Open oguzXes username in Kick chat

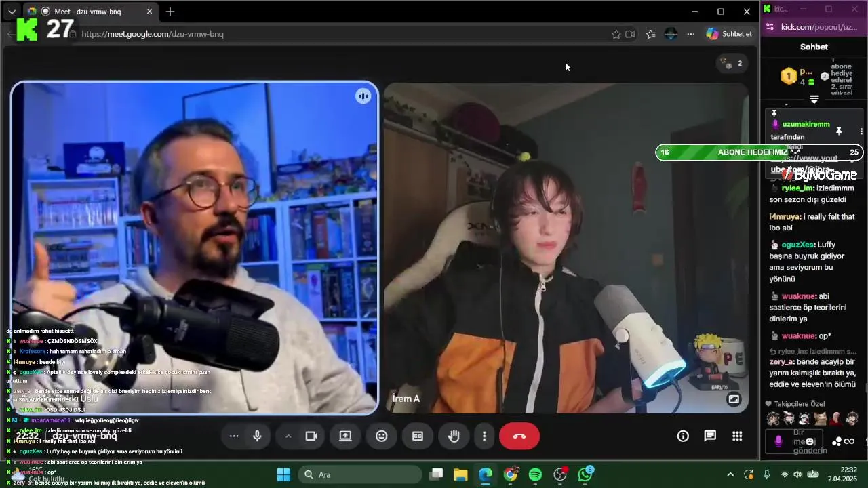tap(797, 245)
